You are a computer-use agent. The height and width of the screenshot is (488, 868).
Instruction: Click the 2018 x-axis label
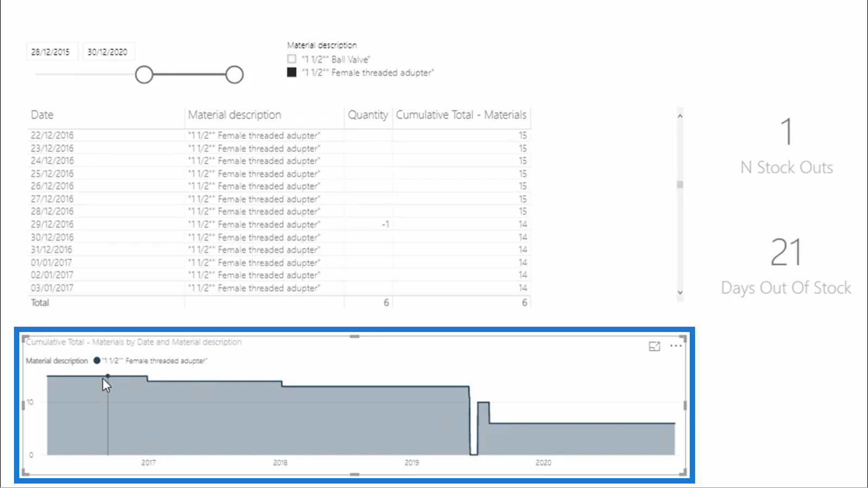coord(280,463)
